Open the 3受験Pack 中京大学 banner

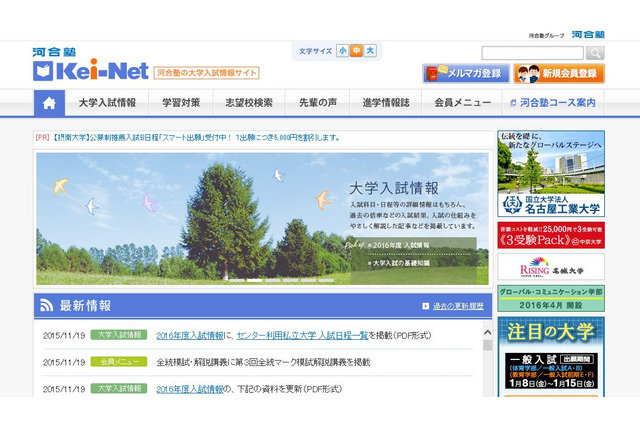pos(551,235)
